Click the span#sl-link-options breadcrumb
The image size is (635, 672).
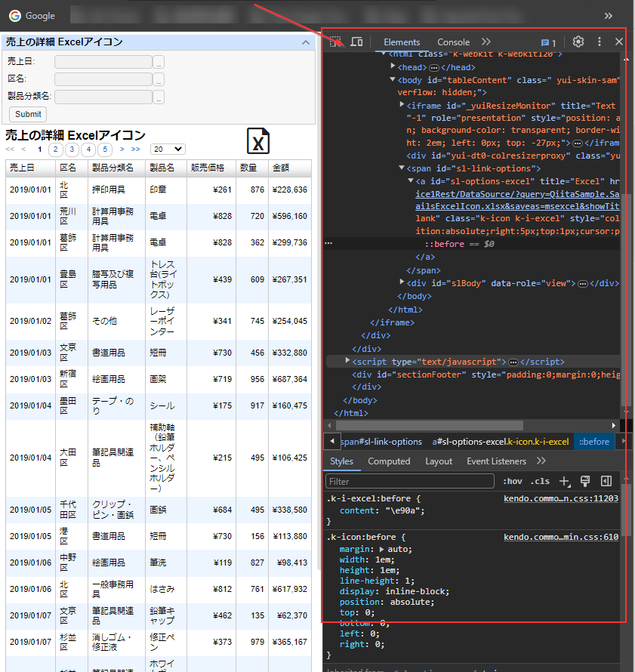tap(381, 442)
